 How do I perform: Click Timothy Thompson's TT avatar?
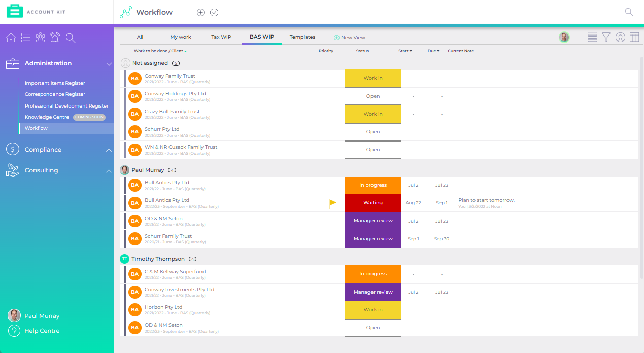tap(125, 259)
